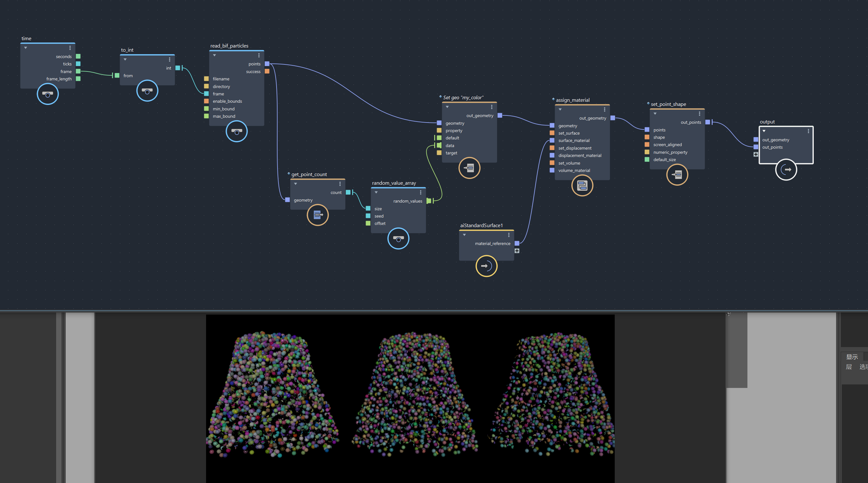Viewport: 868px width, 483px height.
Task: Click the document-arrow icon under get_point_count node
Action: click(x=317, y=215)
